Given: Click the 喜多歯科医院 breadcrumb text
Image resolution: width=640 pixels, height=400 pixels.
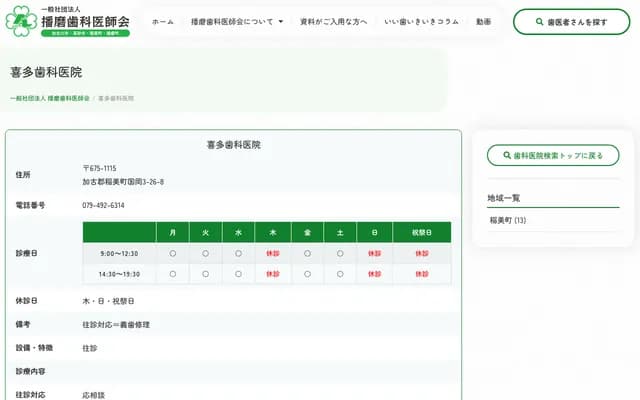Looking at the screenshot, I should (116, 98).
